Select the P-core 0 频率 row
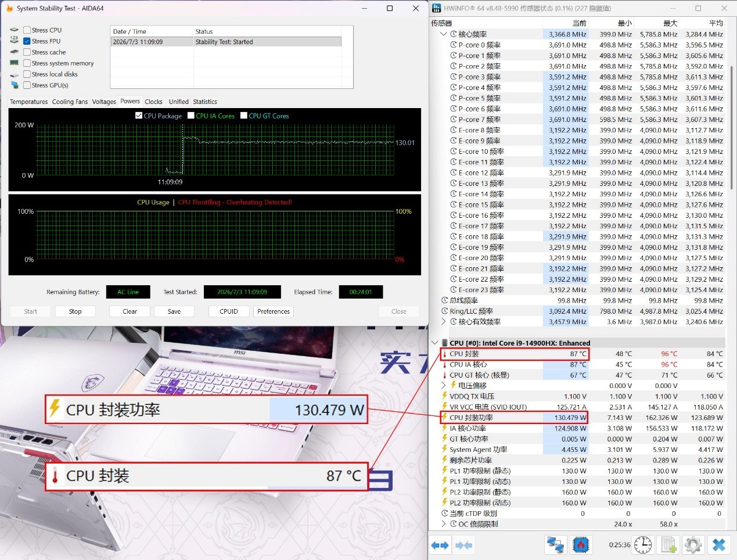Viewport: 737px width, 560px height. click(578, 45)
